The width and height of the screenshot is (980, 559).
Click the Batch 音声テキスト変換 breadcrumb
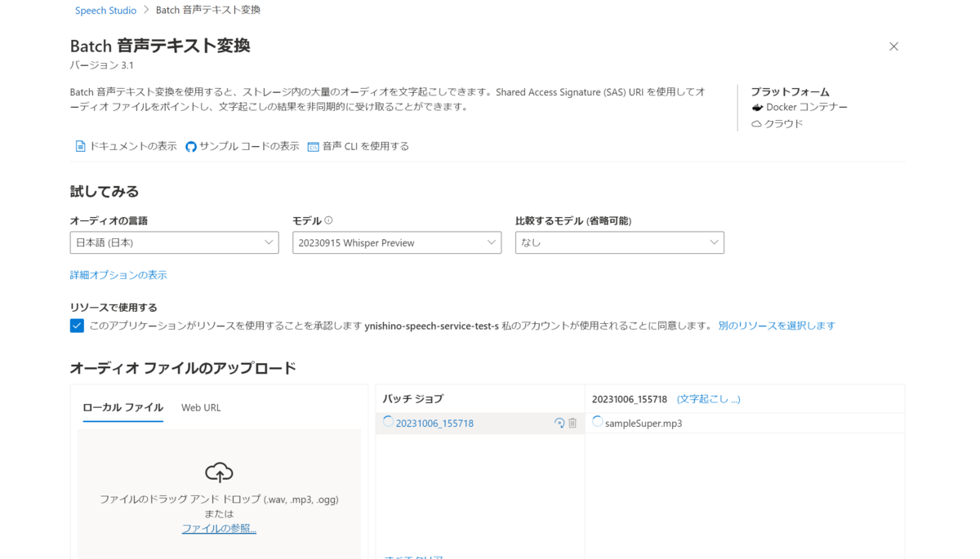pyautogui.click(x=208, y=11)
